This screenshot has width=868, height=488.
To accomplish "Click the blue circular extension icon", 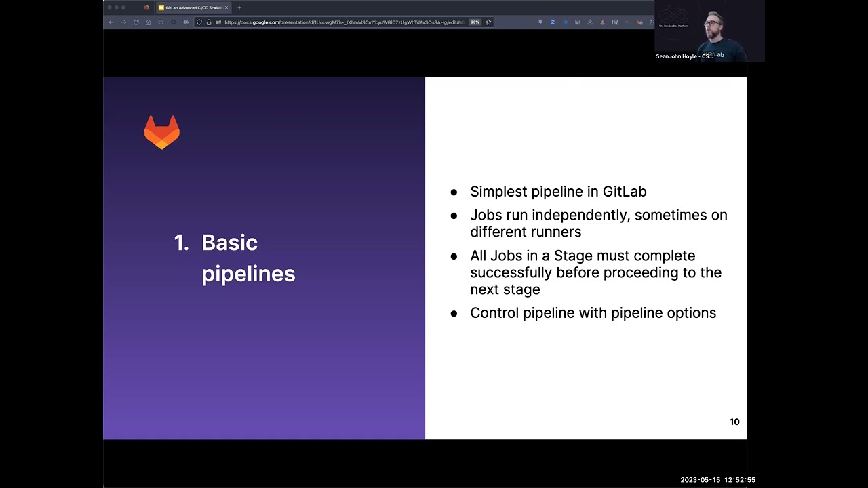I will (x=566, y=22).
